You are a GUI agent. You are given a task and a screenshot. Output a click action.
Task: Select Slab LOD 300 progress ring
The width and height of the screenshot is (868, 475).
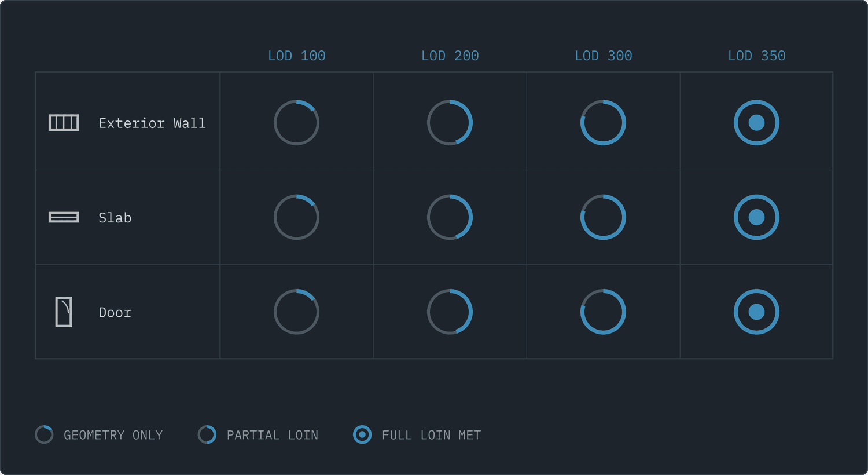(603, 217)
